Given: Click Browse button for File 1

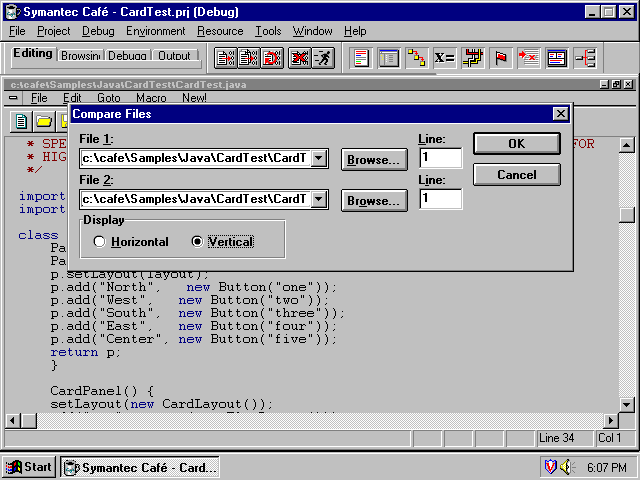Looking at the screenshot, I should pyautogui.click(x=374, y=160).
